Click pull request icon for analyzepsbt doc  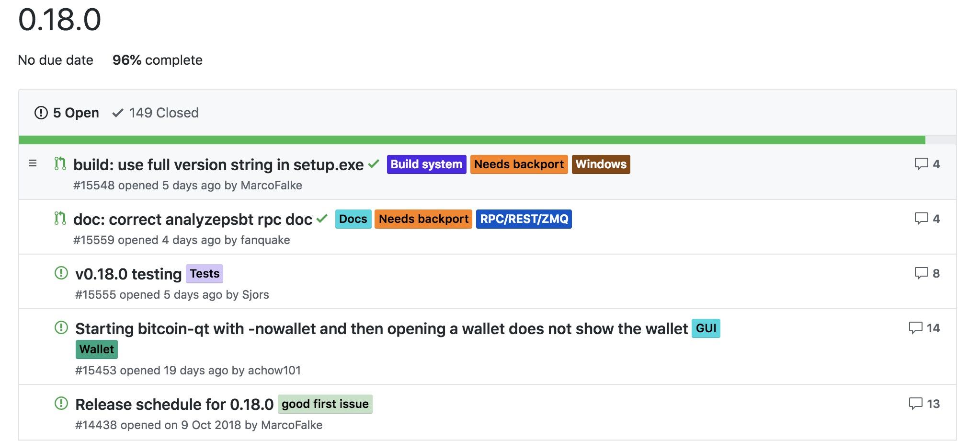point(60,219)
